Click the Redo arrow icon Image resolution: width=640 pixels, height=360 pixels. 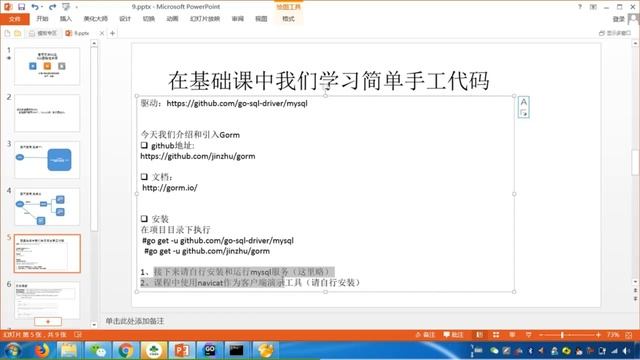(53, 7)
